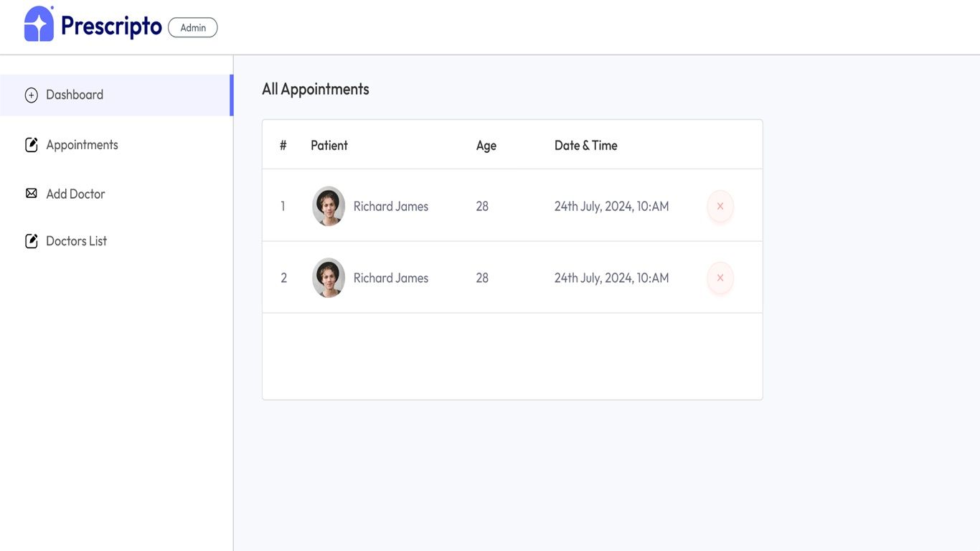
Task: Click the envelope icon beside Add Doctor
Action: tap(32, 194)
